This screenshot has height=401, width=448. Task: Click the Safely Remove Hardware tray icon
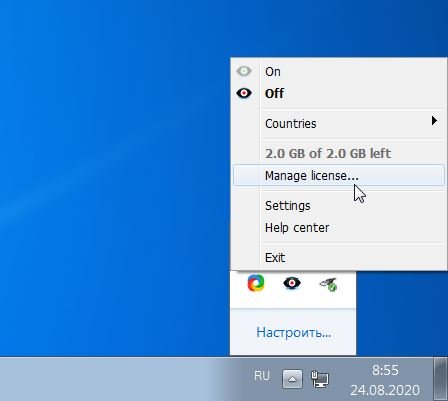click(x=328, y=284)
